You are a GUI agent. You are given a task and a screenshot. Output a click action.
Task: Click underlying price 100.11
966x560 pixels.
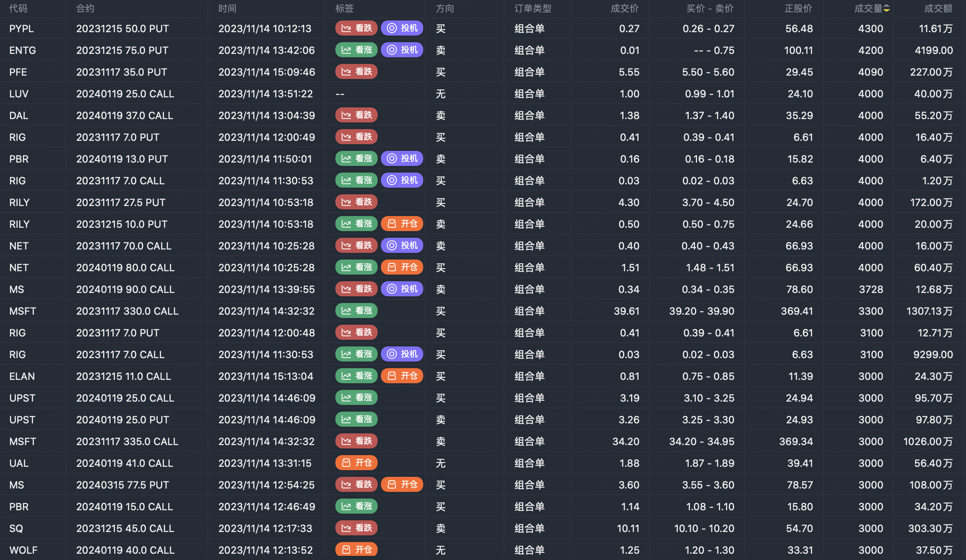tap(798, 50)
